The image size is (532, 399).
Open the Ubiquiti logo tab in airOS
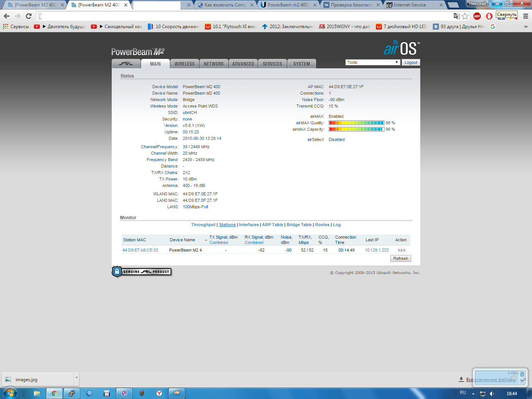126,64
